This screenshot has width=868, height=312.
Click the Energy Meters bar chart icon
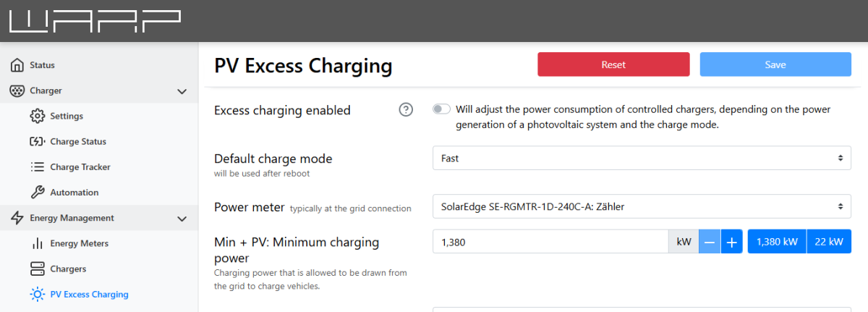point(38,244)
